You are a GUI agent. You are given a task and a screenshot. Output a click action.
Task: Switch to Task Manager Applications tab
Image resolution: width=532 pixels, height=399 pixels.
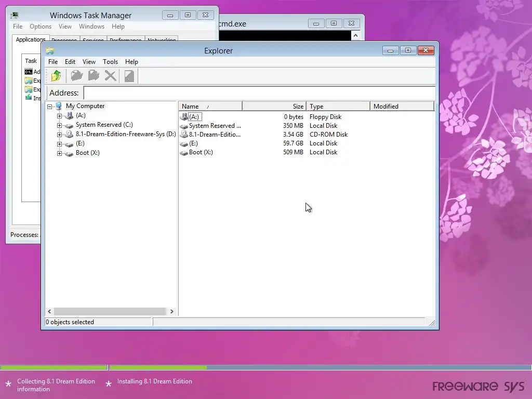[x=31, y=39]
